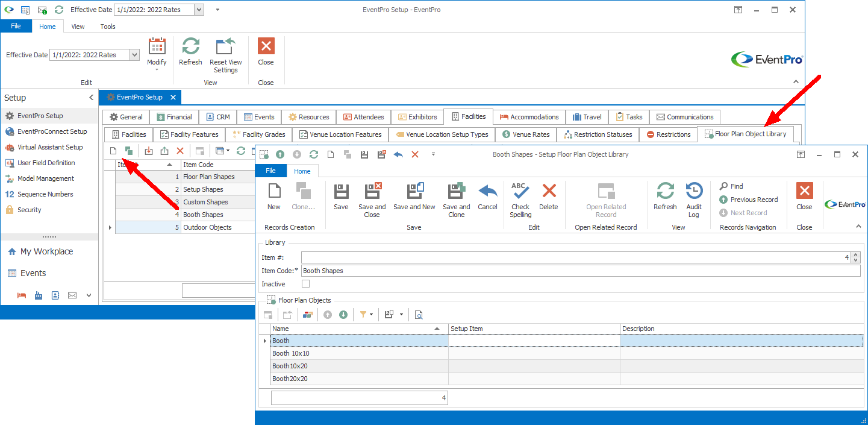Open layout dropdown in Floor Plan Objects toolbar

[401, 314]
